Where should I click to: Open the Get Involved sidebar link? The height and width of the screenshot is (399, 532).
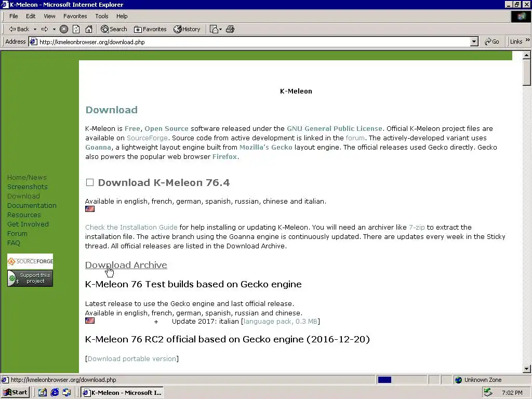pyautogui.click(x=28, y=224)
